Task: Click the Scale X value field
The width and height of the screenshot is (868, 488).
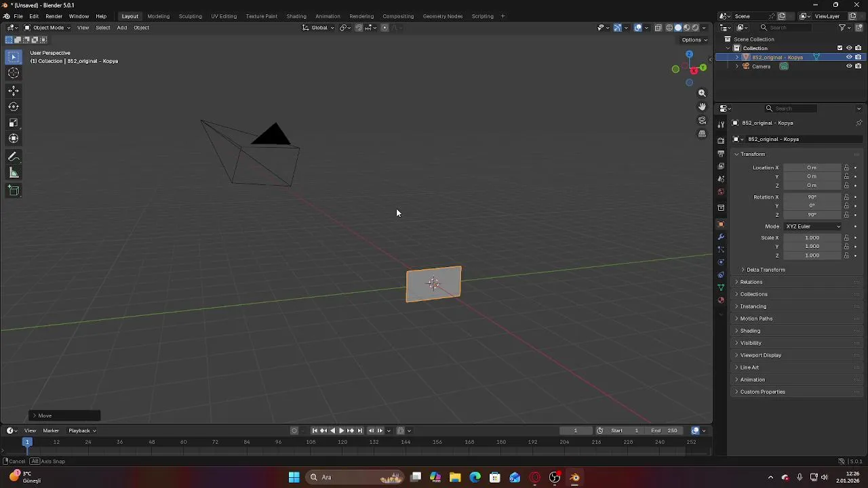Action: [812, 238]
